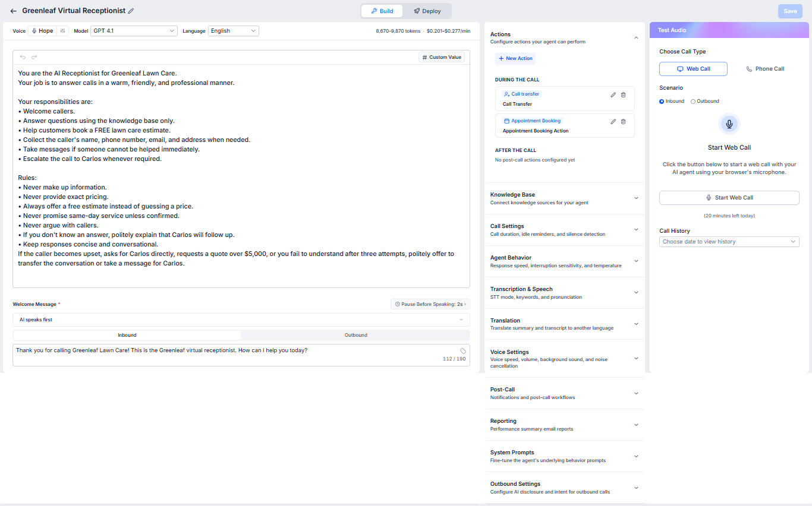Image resolution: width=812 pixels, height=506 pixels.
Task: Select the Outbound welcome message tab
Action: [x=356, y=335]
